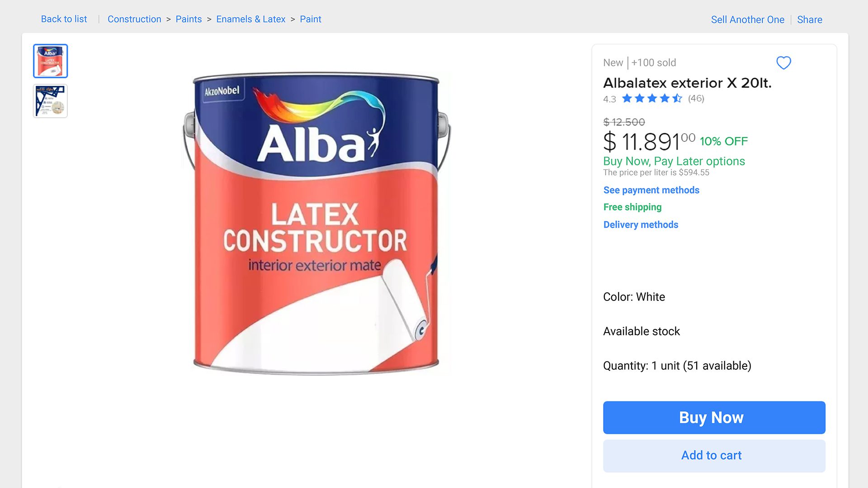This screenshot has height=488, width=868.
Task: Share this product listing
Action: pyautogui.click(x=809, y=19)
